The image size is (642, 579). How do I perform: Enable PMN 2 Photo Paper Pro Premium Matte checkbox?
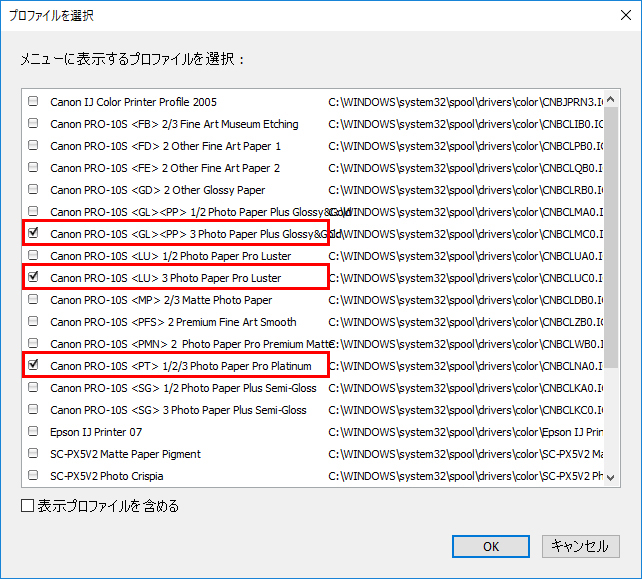[x=33, y=343]
